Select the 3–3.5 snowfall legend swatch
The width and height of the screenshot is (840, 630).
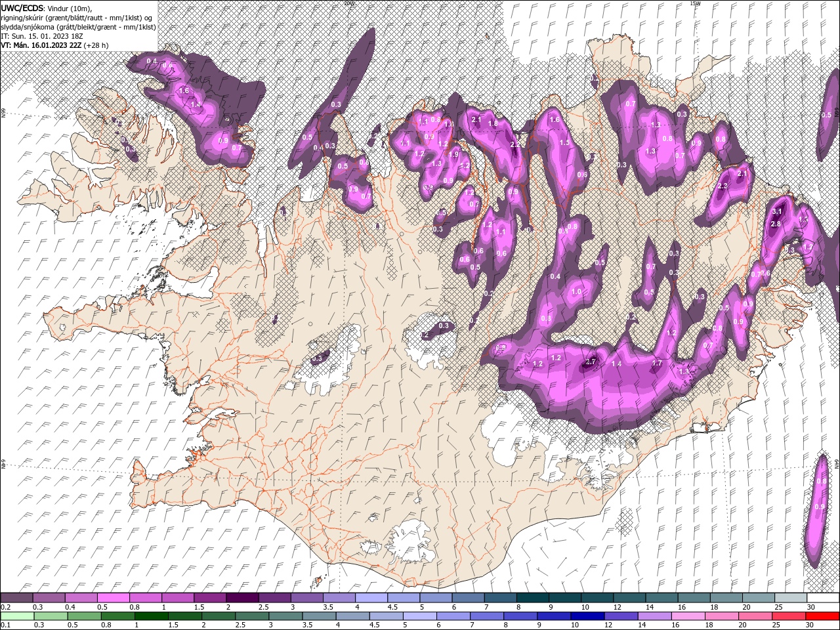tap(306, 598)
